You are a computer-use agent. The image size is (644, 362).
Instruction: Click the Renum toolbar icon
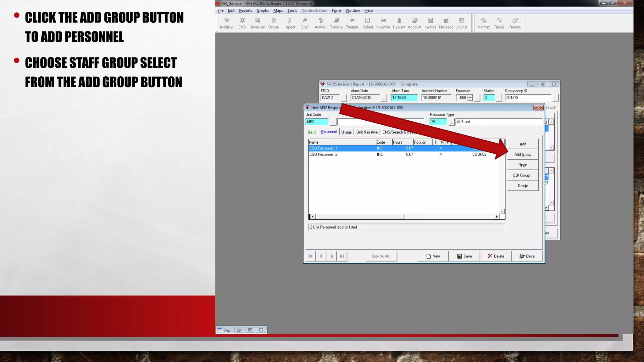[515, 23]
